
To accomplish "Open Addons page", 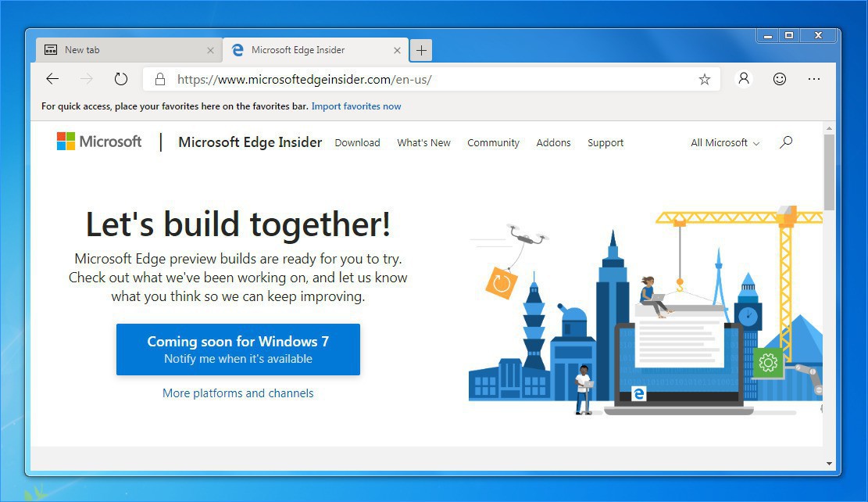I will (x=553, y=143).
